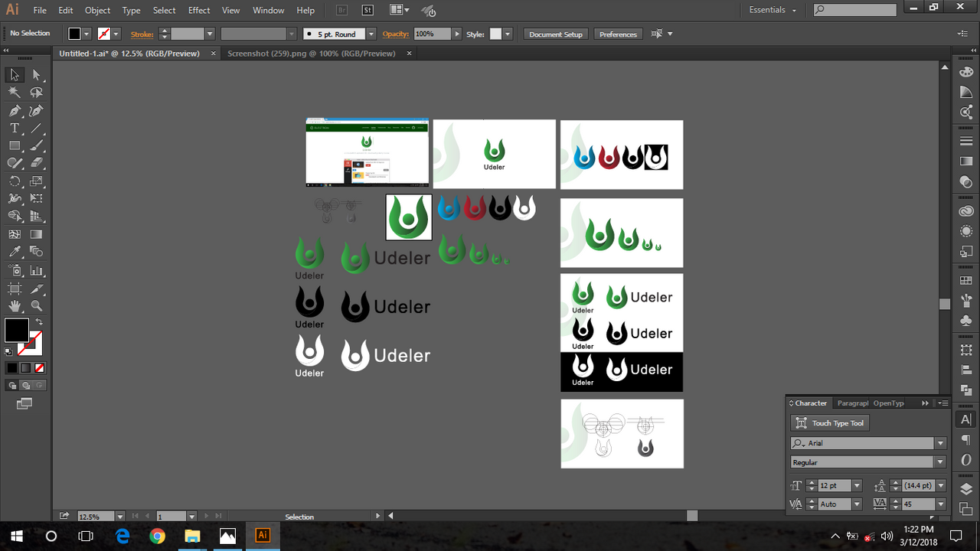Set paint mode to Color

12,368
